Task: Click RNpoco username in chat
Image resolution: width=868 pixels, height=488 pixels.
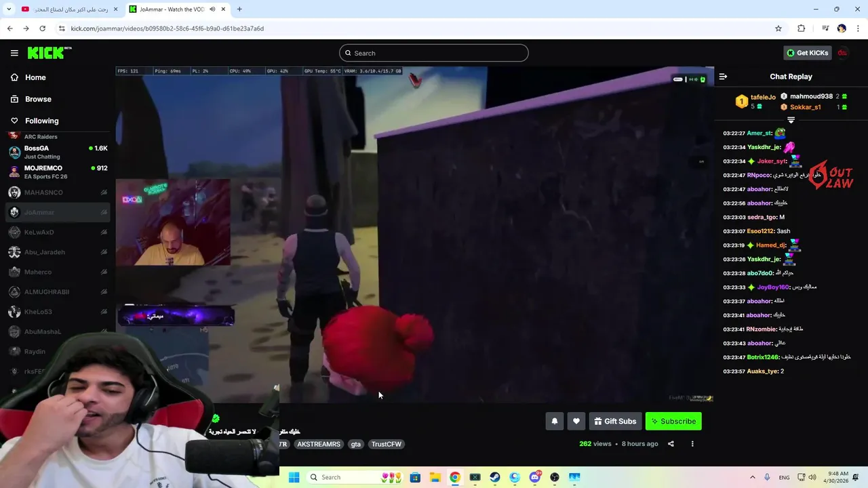Action: click(758, 176)
